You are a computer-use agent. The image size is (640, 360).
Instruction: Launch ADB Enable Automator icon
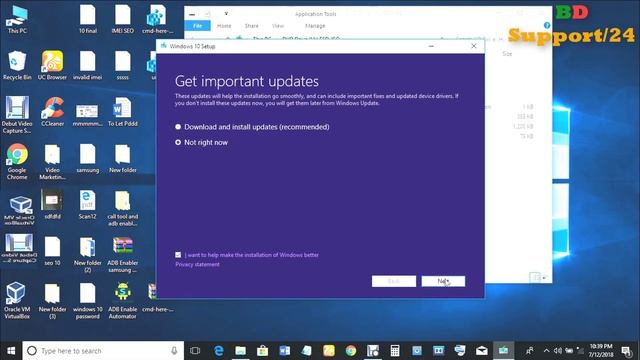(x=122, y=301)
